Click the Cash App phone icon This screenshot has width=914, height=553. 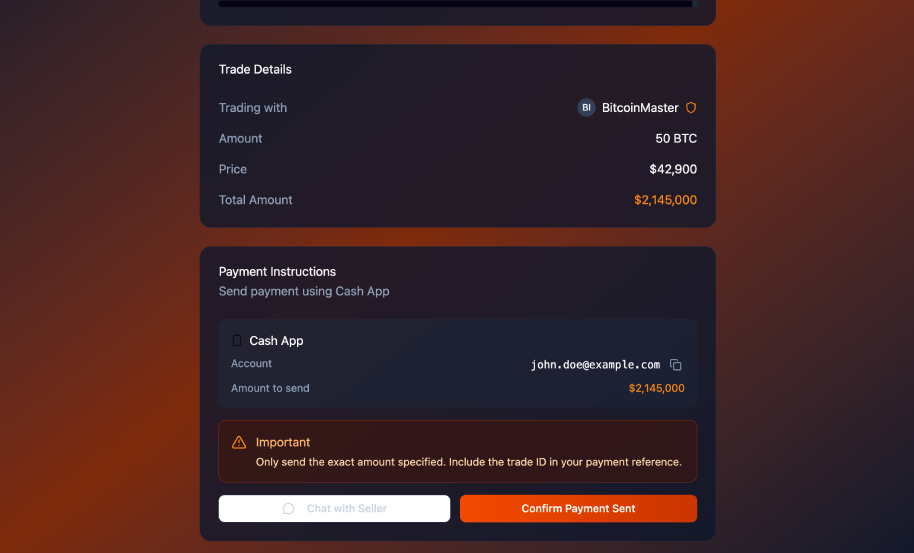coord(237,341)
